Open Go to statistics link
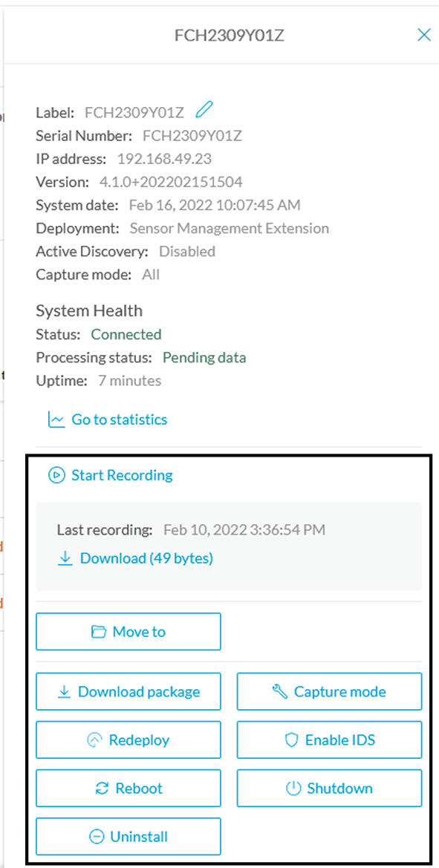The image size is (439, 868). [x=108, y=420]
